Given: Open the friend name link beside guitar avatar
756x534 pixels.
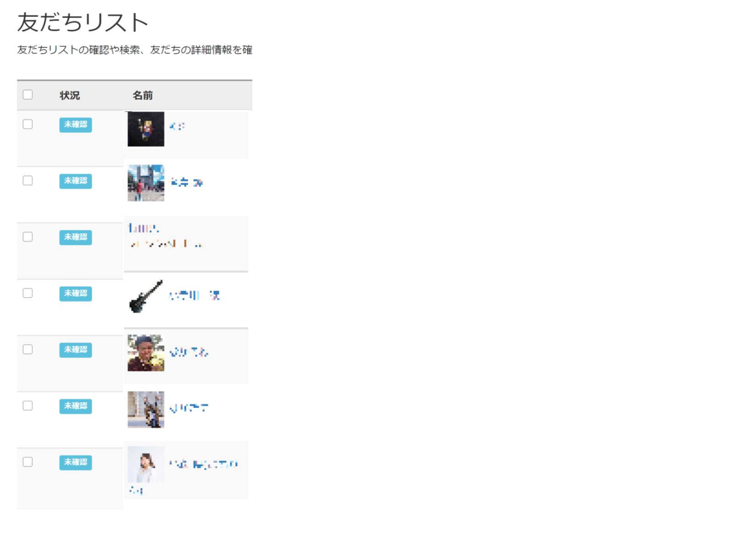Looking at the screenshot, I should click(195, 296).
